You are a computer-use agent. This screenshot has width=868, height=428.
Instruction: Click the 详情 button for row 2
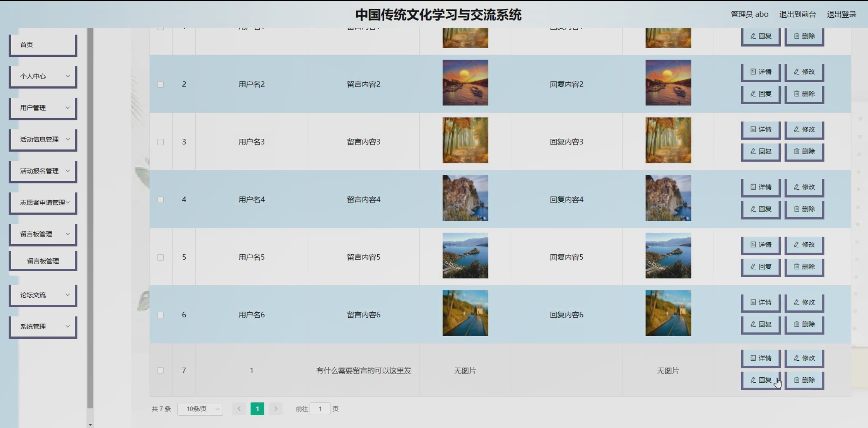(760, 72)
